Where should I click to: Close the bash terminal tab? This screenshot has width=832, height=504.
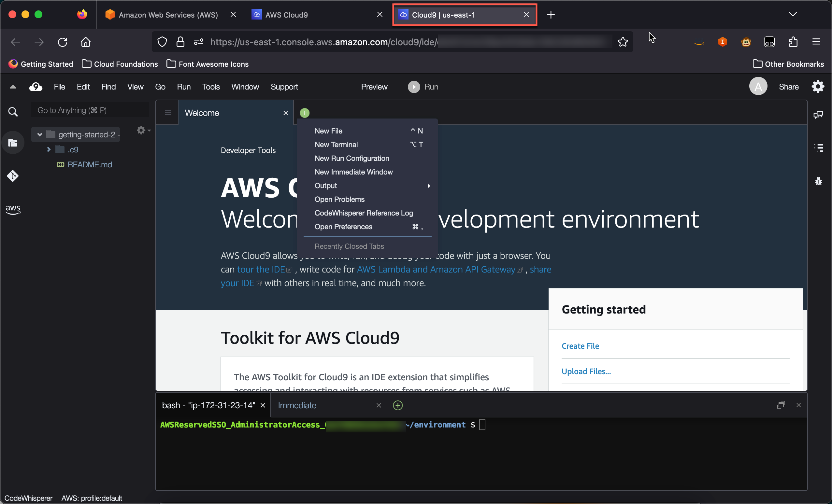tap(263, 405)
